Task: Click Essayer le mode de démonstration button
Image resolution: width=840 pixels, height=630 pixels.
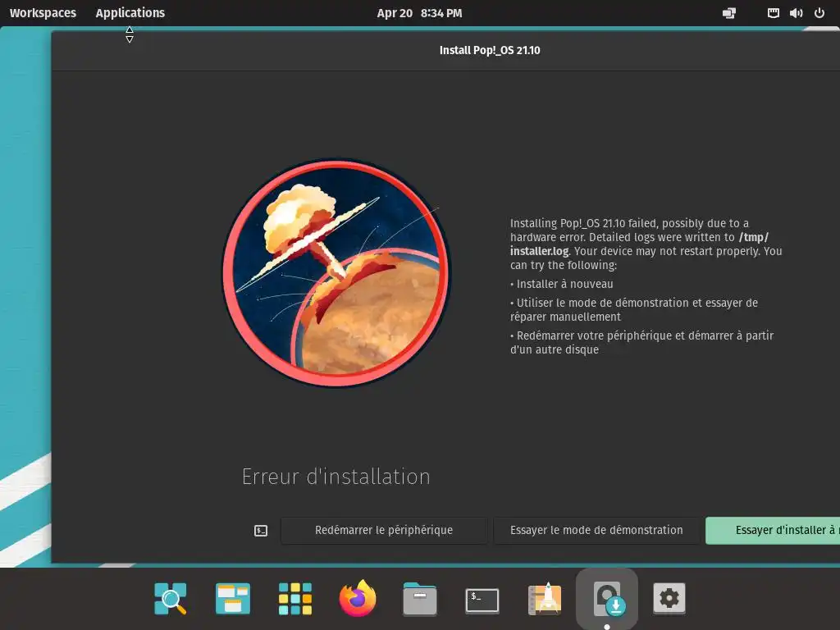Action: pyautogui.click(x=596, y=531)
